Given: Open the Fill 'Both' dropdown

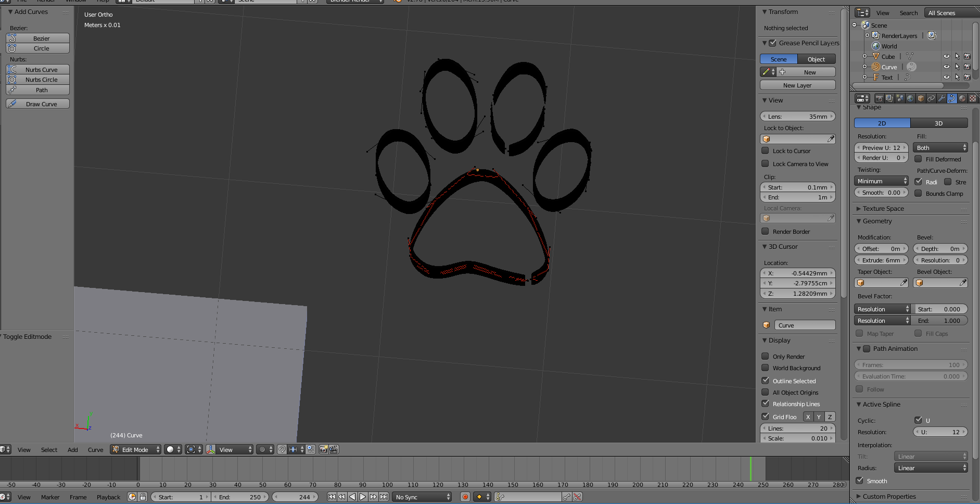Looking at the screenshot, I should [940, 148].
